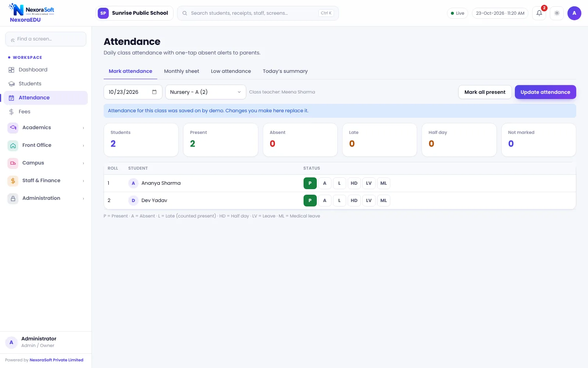Expand the Campus menu chevron
Image resolution: width=588 pixels, height=368 pixels.
coord(83,163)
